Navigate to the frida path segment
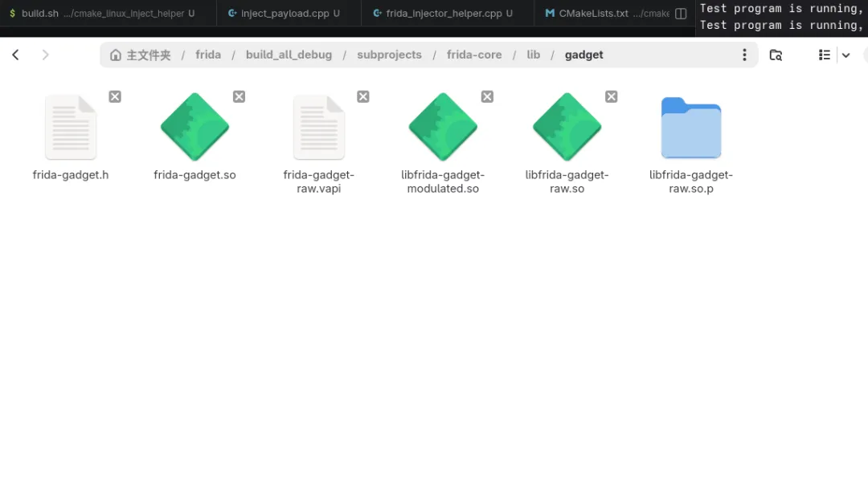 coord(208,55)
